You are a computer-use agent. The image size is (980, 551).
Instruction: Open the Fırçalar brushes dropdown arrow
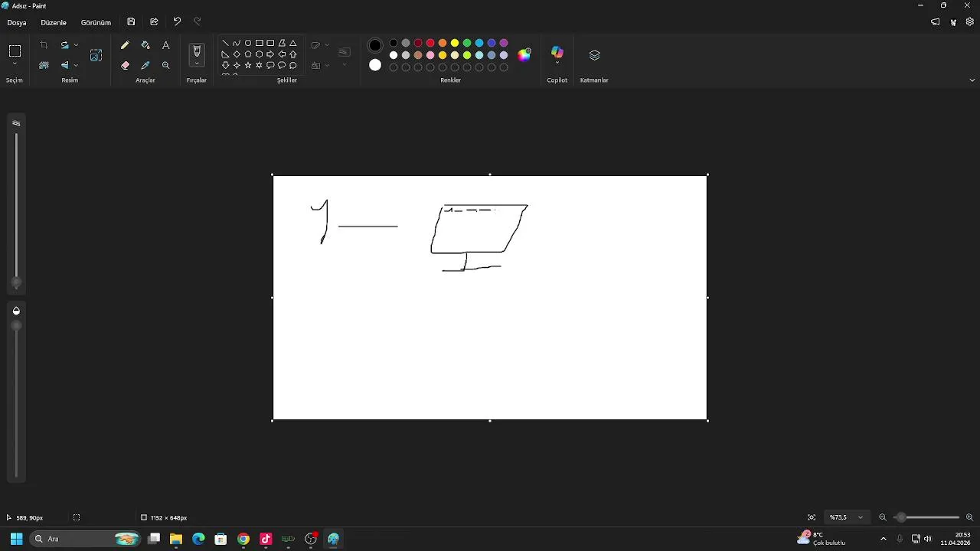click(x=197, y=64)
